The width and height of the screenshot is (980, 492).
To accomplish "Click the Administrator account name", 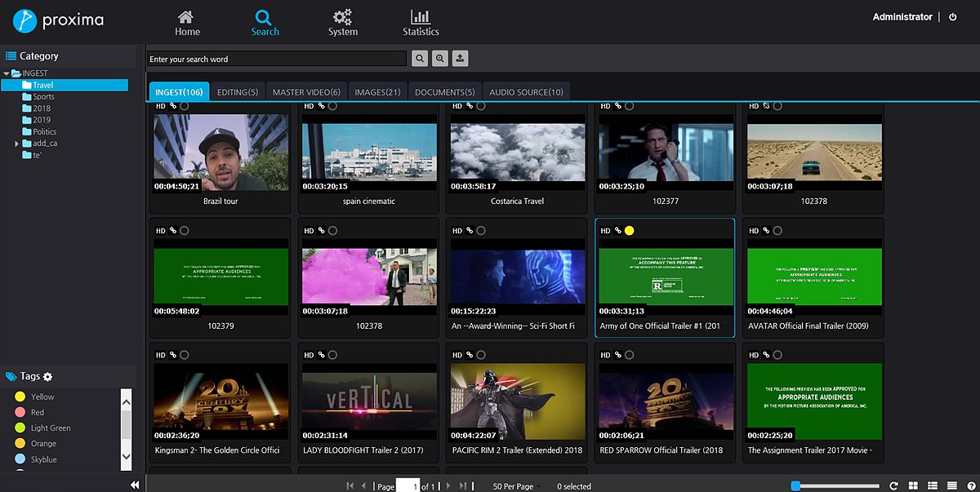I will pyautogui.click(x=902, y=17).
